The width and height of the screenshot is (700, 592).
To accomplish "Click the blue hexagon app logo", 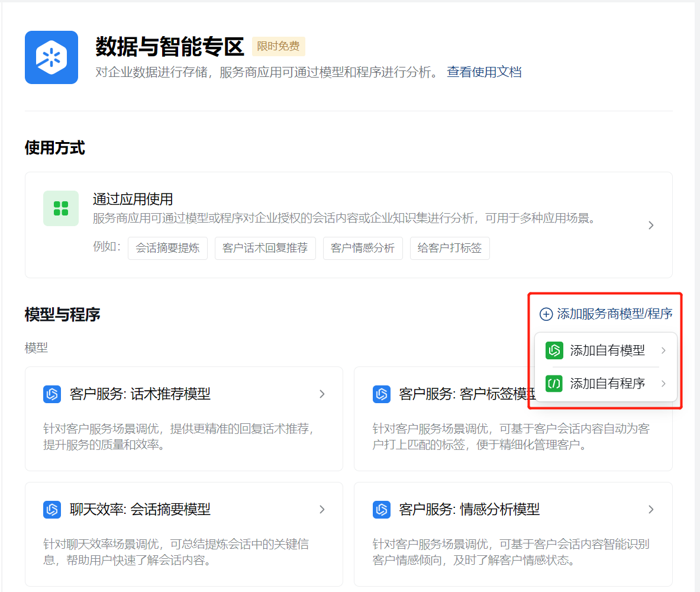I will [x=51, y=57].
